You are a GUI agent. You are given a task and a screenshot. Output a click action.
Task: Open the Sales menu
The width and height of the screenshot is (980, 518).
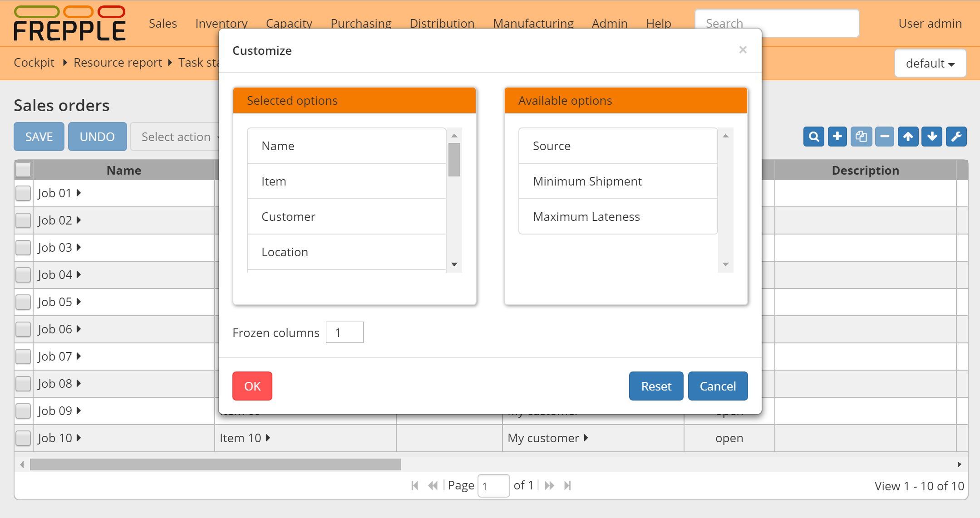point(163,24)
